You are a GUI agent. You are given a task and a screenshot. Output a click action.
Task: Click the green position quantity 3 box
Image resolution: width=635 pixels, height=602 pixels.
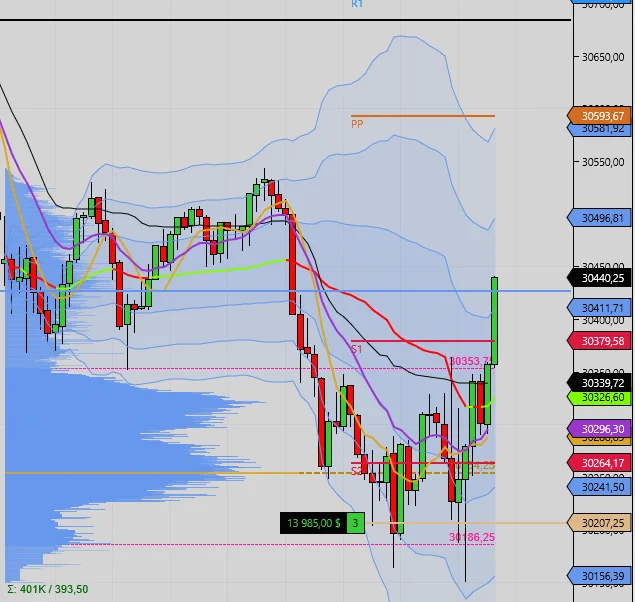[356, 523]
